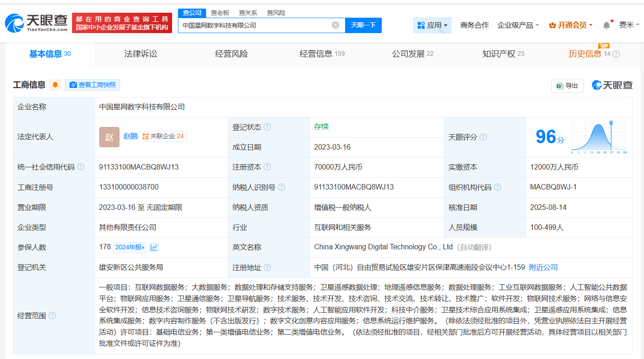点击搜索框清除公司名称的叉号

(334, 25)
